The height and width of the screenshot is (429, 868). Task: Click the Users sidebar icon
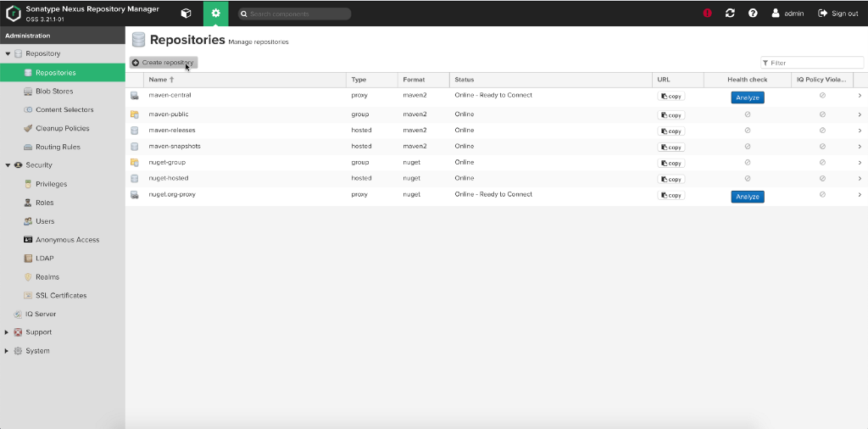pyautogui.click(x=28, y=221)
